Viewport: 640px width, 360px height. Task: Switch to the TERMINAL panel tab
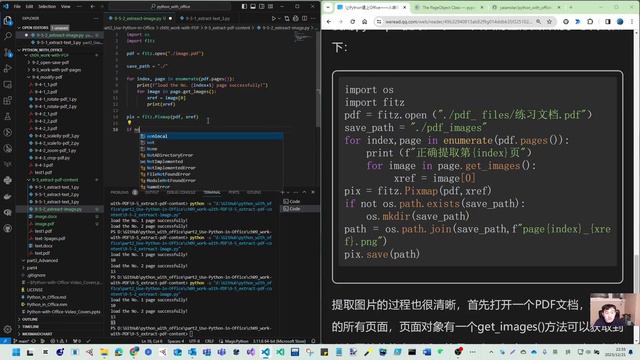212,192
